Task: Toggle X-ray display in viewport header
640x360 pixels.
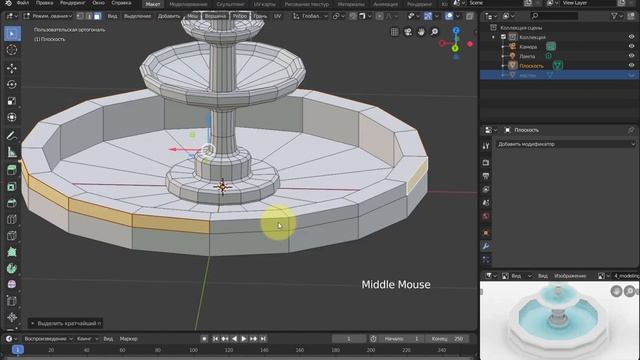Action: pyautogui.click(x=469, y=16)
